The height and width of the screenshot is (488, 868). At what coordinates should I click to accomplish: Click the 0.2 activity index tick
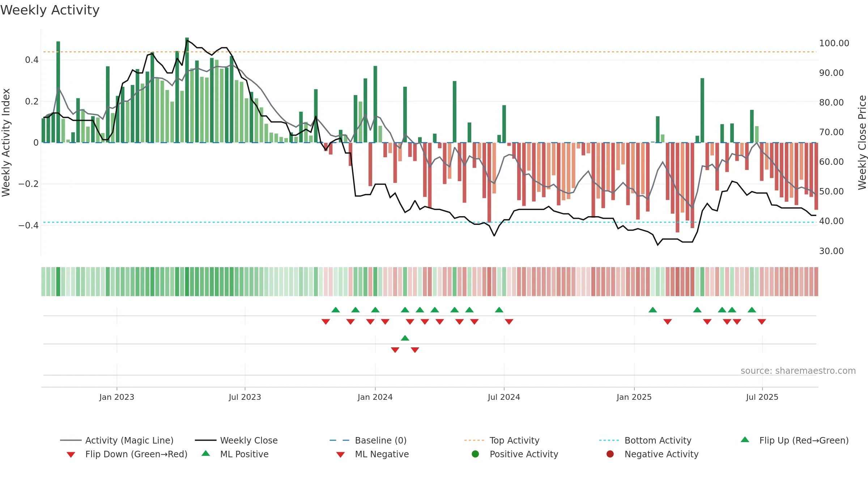pyautogui.click(x=32, y=101)
